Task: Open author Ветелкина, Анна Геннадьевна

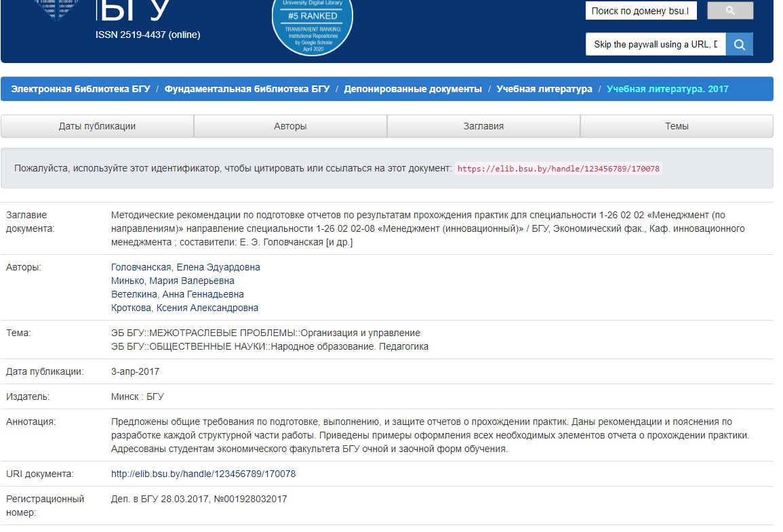Action: click(x=177, y=294)
